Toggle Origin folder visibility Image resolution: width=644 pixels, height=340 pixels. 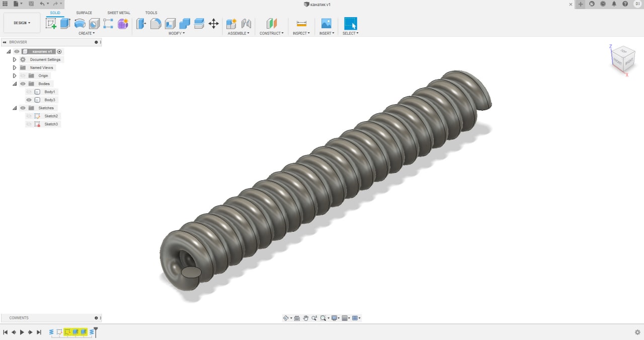[23, 76]
